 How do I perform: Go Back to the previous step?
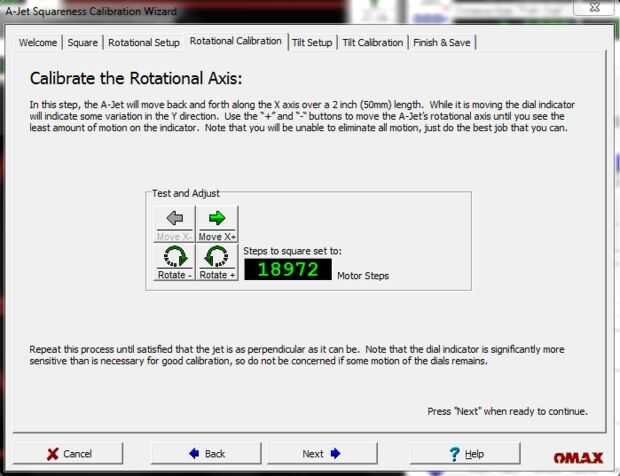pos(206,453)
